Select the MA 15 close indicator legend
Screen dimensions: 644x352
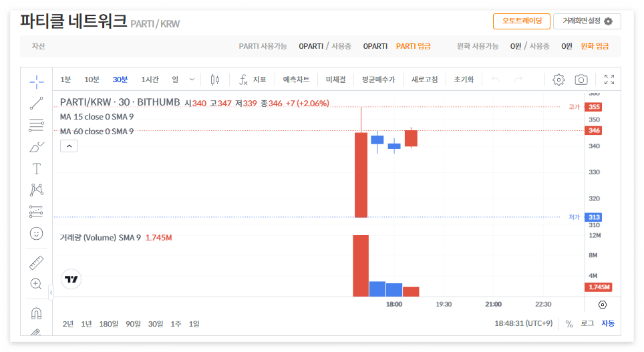click(x=97, y=117)
